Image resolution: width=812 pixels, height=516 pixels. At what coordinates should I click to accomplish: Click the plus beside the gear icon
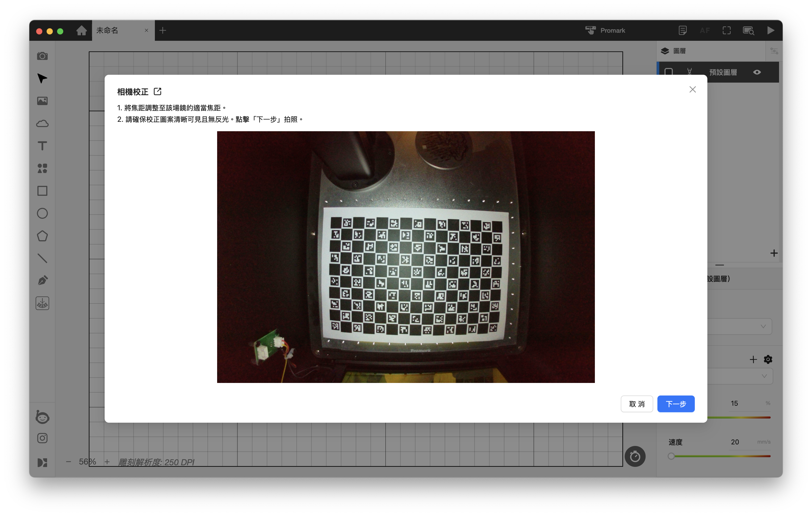click(x=753, y=359)
